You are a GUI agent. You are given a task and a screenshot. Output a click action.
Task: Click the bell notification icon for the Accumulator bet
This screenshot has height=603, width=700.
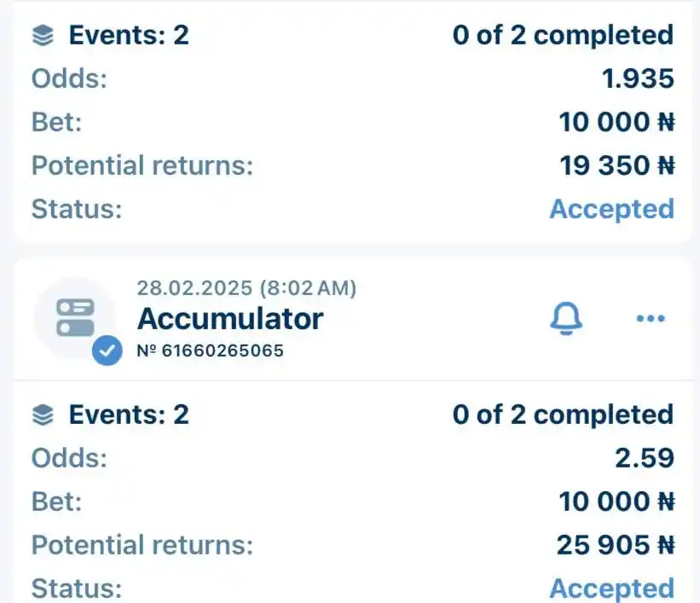564,319
